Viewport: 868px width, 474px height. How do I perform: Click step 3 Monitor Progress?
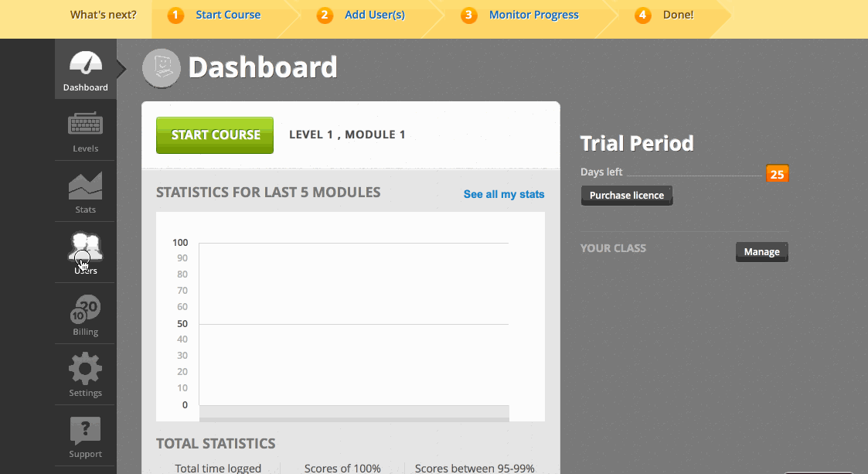(520, 15)
